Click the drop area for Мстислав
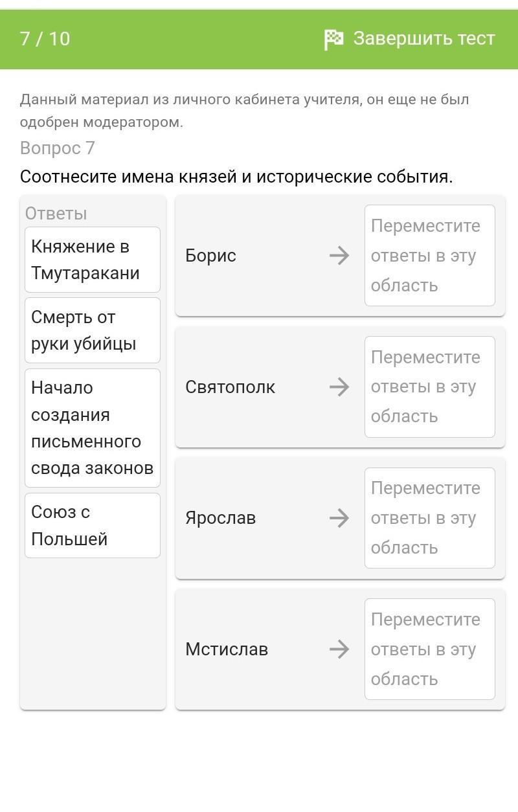 429,649
